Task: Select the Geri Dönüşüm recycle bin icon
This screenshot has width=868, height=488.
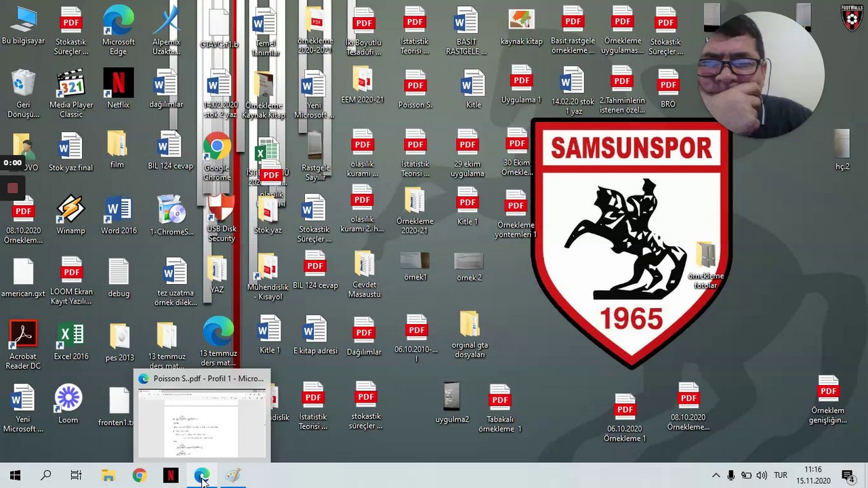Action: coord(24,93)
